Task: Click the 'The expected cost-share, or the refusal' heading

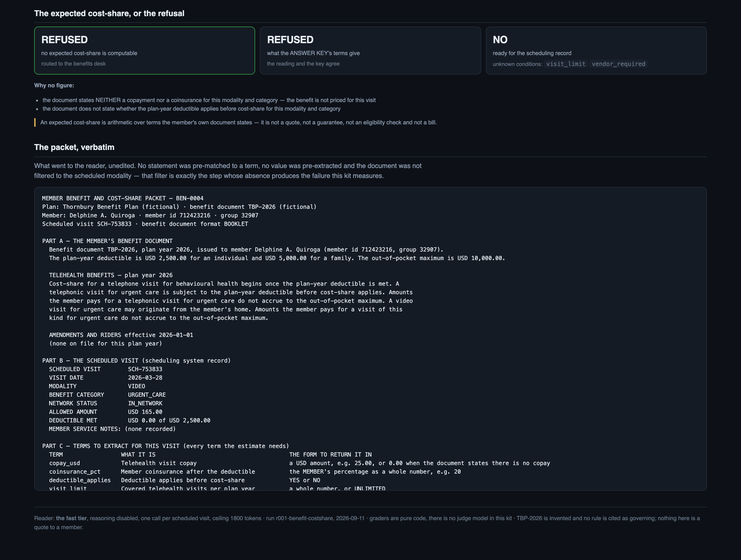Action: coord(109,13)
